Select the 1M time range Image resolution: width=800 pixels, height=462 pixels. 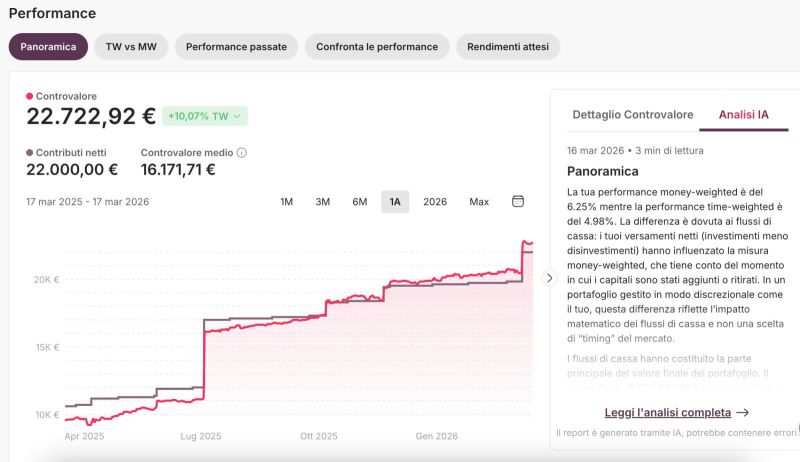pos(286,202)
